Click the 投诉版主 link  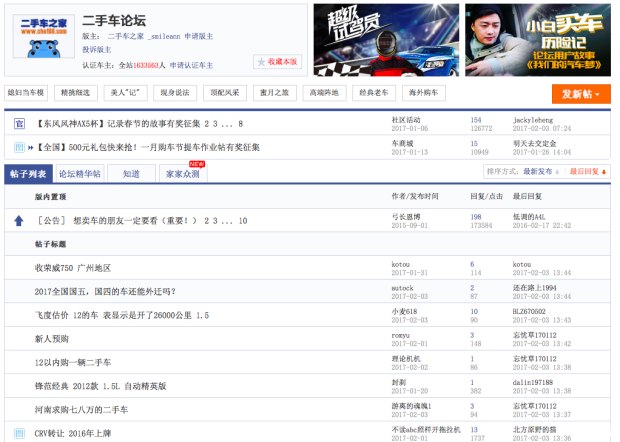click(x=96, y=50)
